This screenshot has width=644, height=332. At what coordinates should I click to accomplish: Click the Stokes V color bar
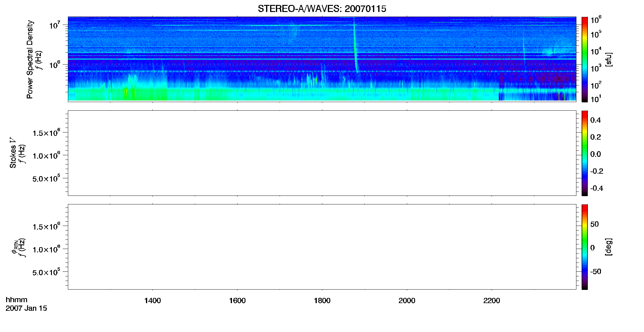[584, 153]
